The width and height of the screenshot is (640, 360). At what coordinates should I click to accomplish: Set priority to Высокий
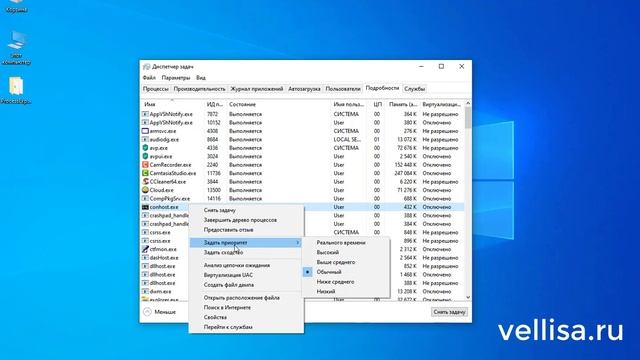click(x=328, y=252)
